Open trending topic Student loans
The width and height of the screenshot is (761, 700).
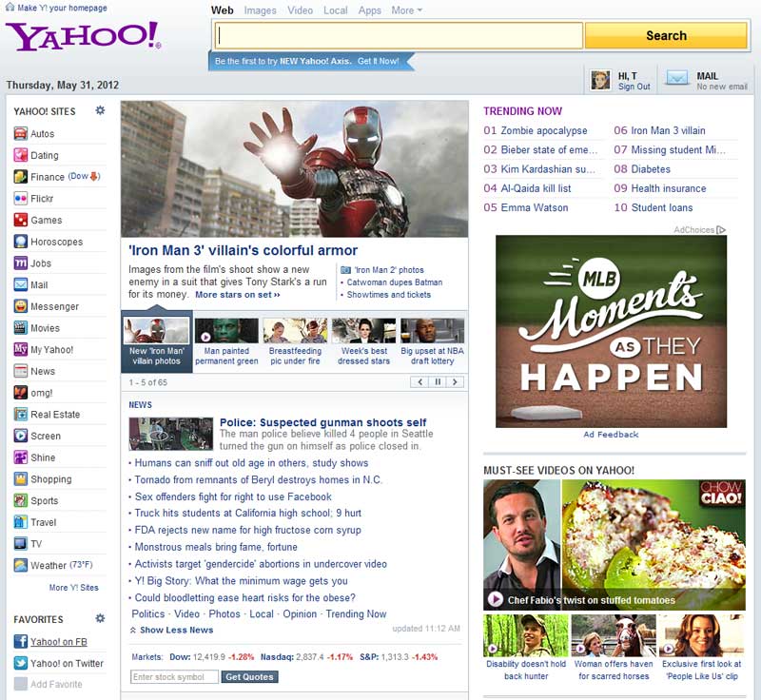[x=662, y=207]
